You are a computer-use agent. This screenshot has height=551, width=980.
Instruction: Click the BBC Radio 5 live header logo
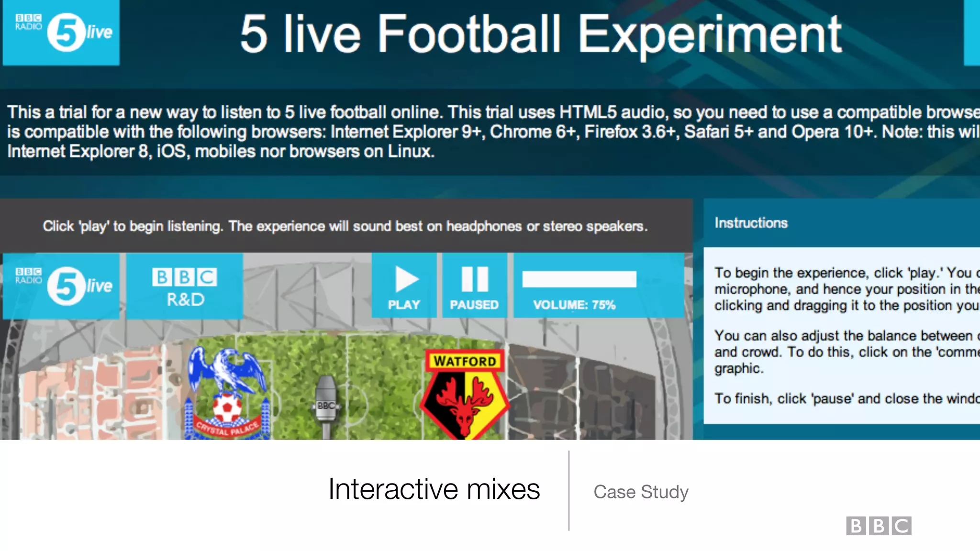coord(61,32)
